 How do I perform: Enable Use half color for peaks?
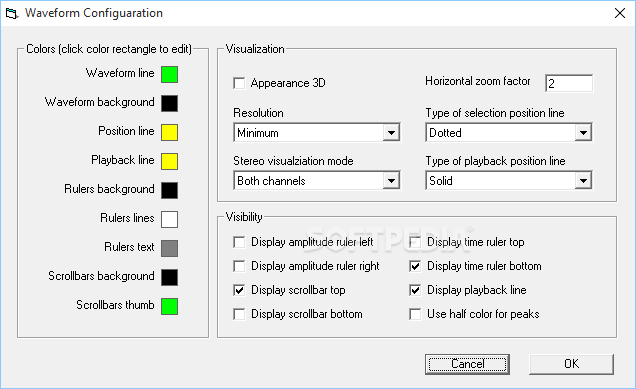pos(415,314)
